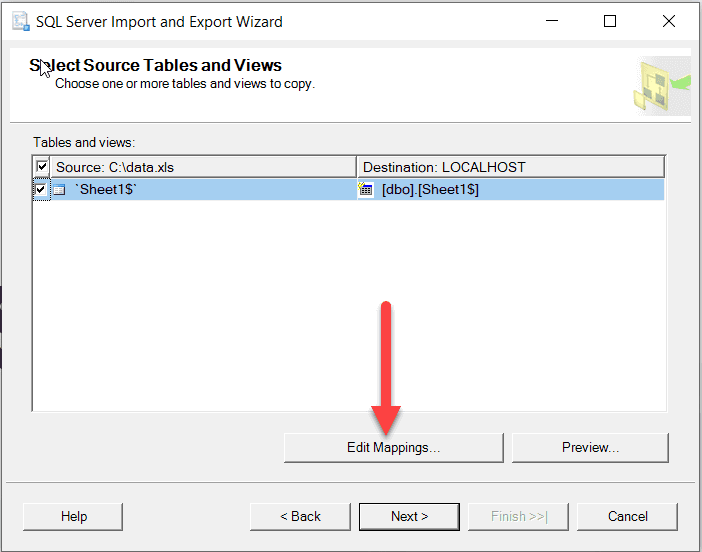The height and width of the screenshot is (552, 702).
Task: Click the greyed-out Finish button
Action: 519,516
